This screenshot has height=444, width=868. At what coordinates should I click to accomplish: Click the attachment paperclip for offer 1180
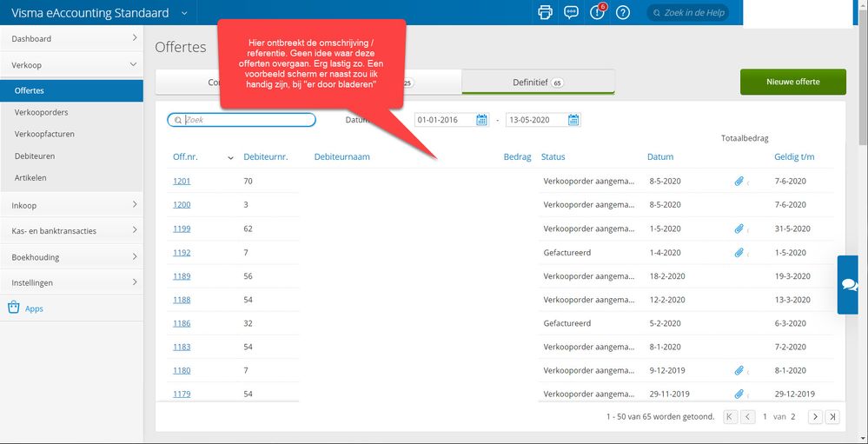[739, 370]
